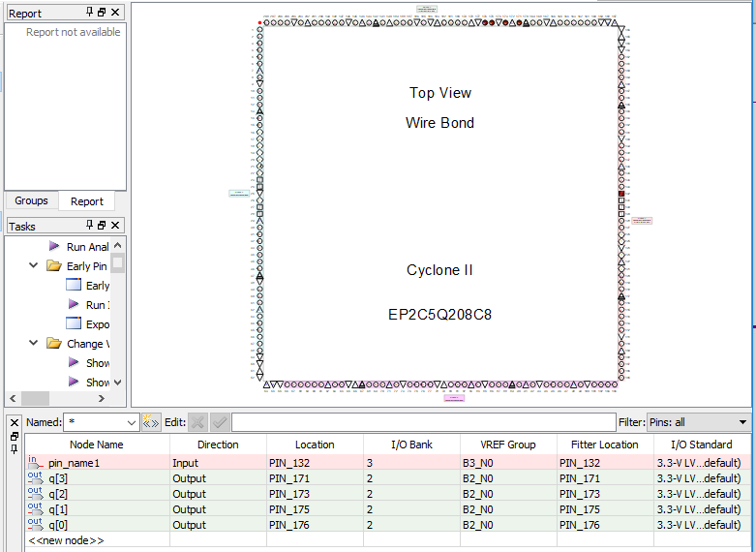This screenshot has width=756, height=552.
Task: Click Location cell PIN_176
Action: (315, 525)
